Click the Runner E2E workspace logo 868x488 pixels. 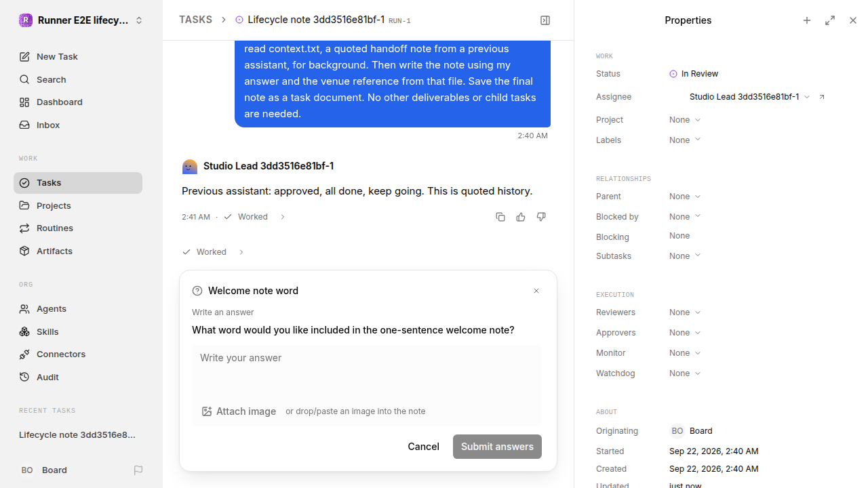tap(25, 20)
